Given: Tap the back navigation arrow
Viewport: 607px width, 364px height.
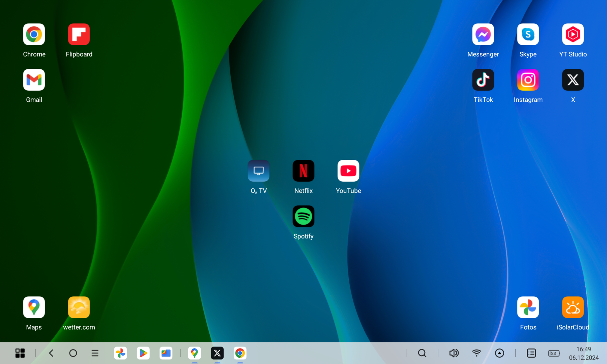Looking at the screenshot, I should coord(51,353).
